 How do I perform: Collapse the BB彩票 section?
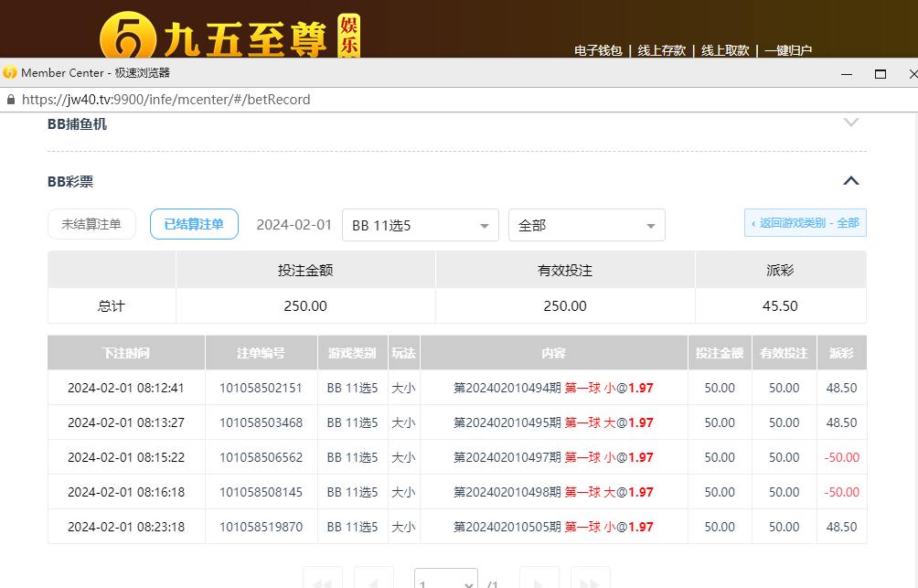point(850,181)
